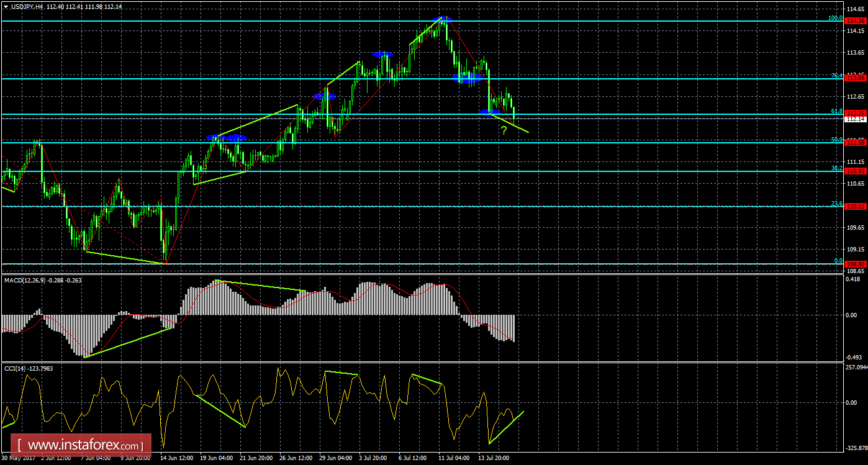This screenshot has width=868, height=465.
Task: Open the chart menu triangle beside USDJPY,H4
Action: (x=5, y=6)
